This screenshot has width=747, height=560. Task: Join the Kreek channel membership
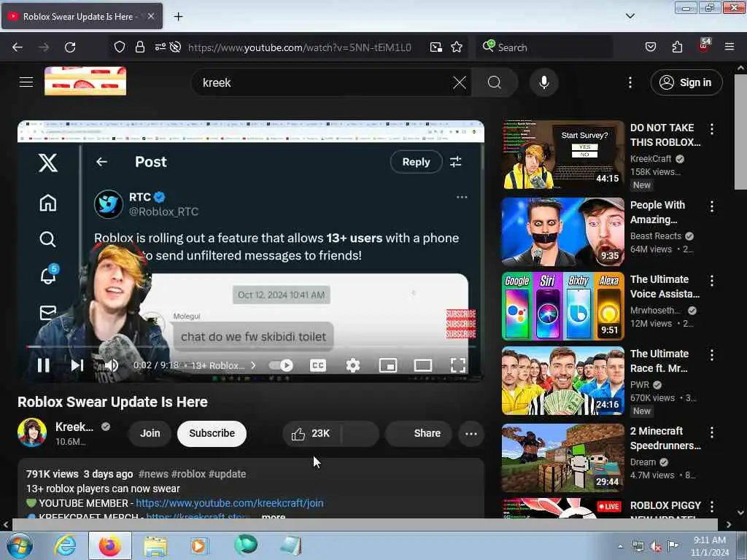coord(150,433)
